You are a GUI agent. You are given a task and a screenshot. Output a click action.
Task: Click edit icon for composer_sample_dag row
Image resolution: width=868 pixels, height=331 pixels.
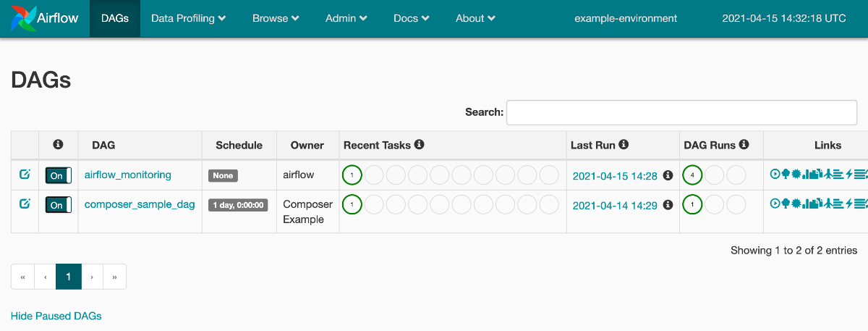25,204
